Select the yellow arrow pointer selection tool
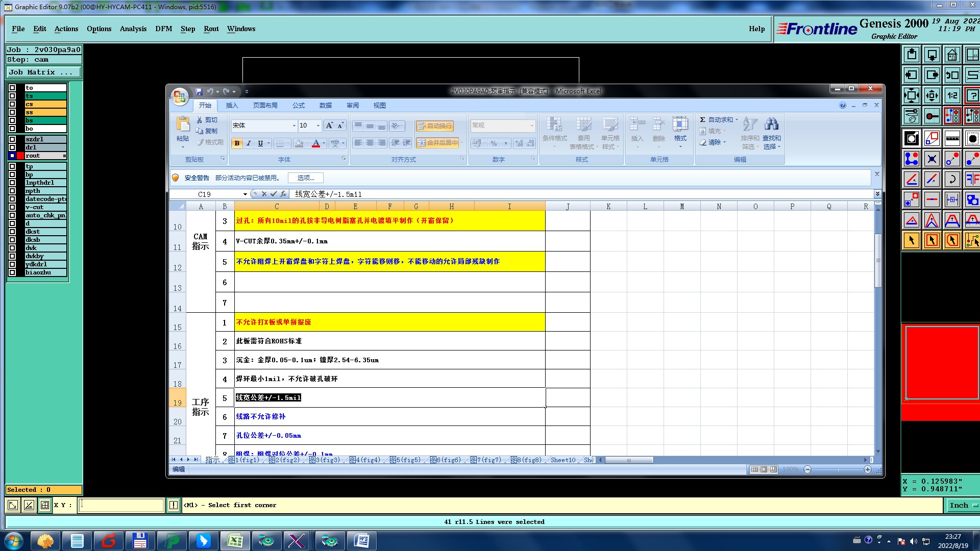The width and height of the screenshot is (980, 551). (x=912, y=240)
